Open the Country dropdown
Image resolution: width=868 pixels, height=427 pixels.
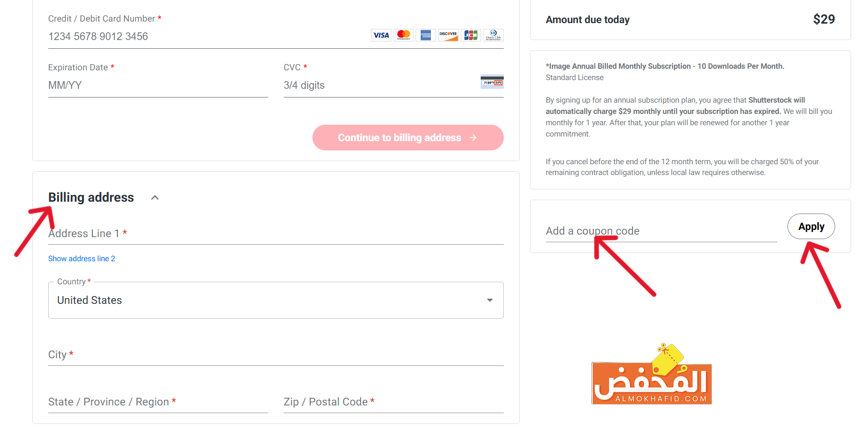(276, 300)
